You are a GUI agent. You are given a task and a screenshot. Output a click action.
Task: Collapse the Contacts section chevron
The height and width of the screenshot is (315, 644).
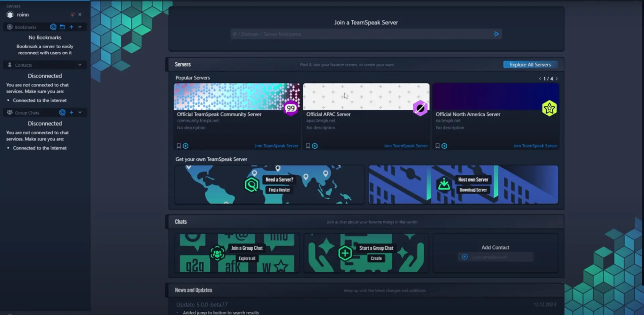(80, 65)
